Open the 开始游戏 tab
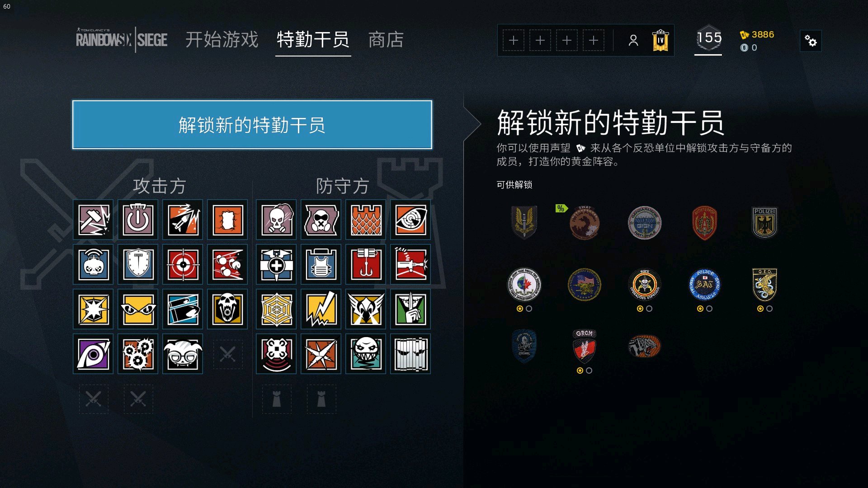The width and height of the screenshot is (868, 488). [x=222, y=40]
